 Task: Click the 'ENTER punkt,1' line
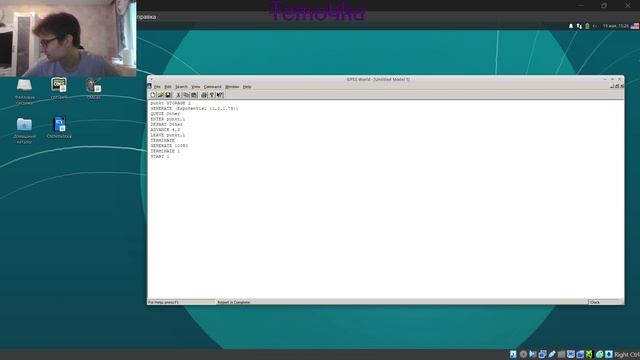(x=168, y=119)
